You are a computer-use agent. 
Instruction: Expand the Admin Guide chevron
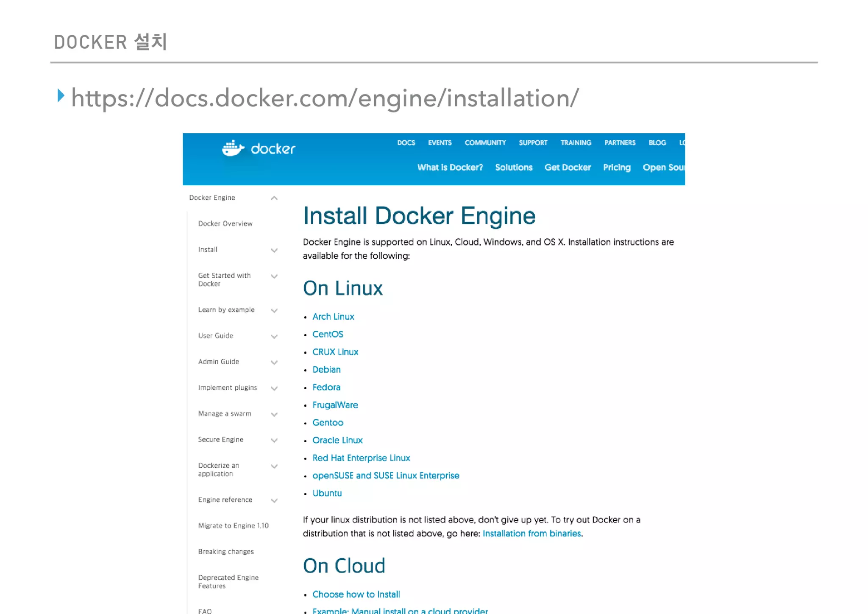coord(274,363)
